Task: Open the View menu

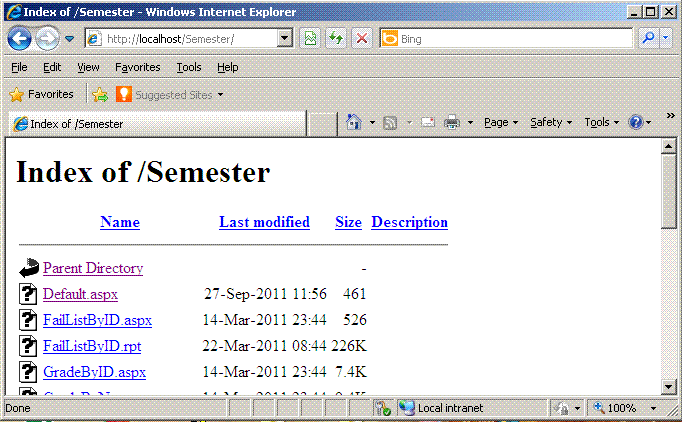Action: (88, 67)
